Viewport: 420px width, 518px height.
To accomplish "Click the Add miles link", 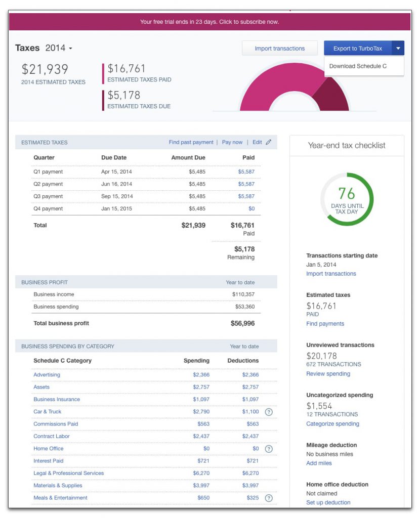I will coord(319,463).
